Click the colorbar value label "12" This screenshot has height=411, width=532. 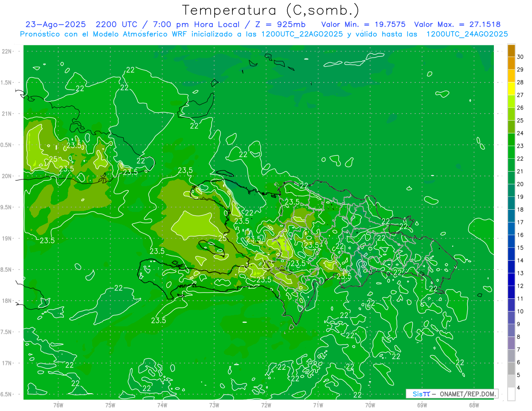tap(520, 286)
